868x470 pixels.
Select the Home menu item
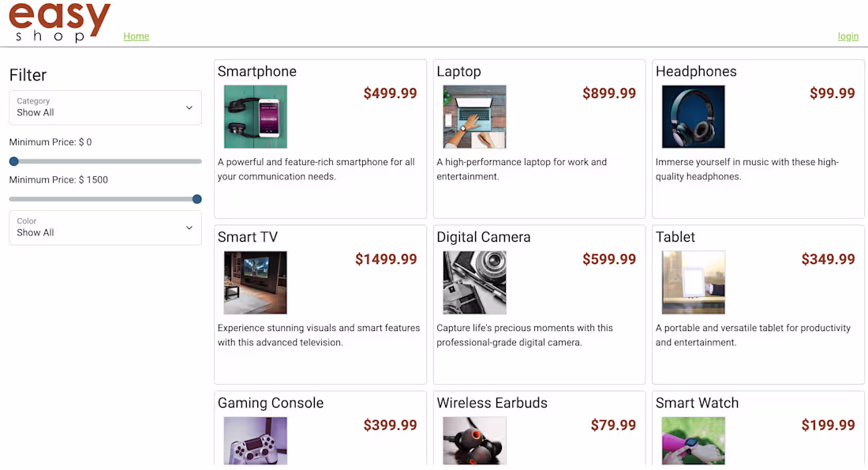click(x=136, y=36)
